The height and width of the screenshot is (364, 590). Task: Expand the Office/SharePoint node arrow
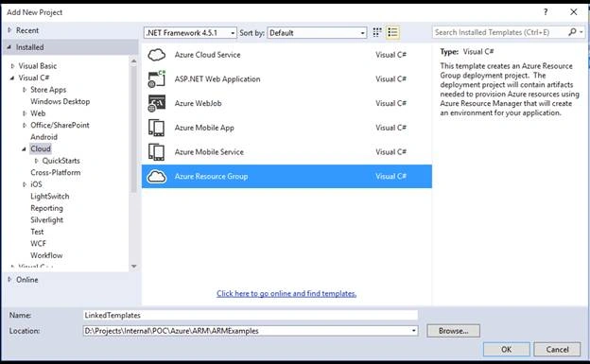click(x=25, y=125)
